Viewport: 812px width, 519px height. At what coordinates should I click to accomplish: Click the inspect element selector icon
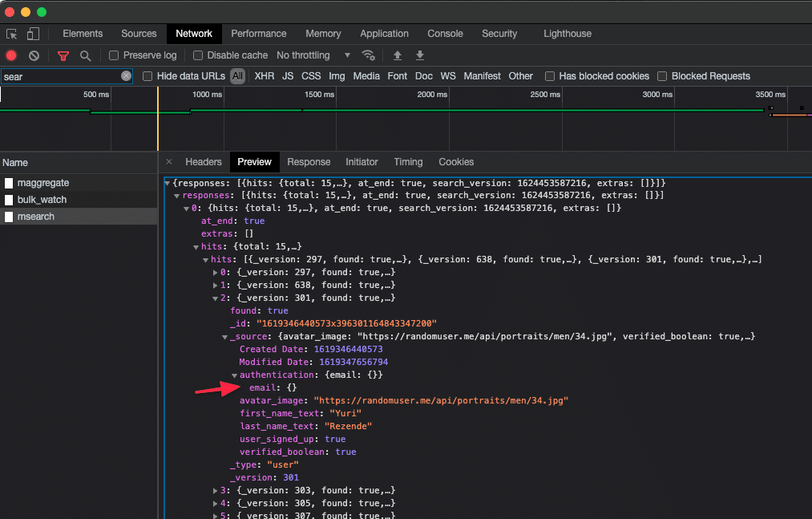(x=12, y=34)
